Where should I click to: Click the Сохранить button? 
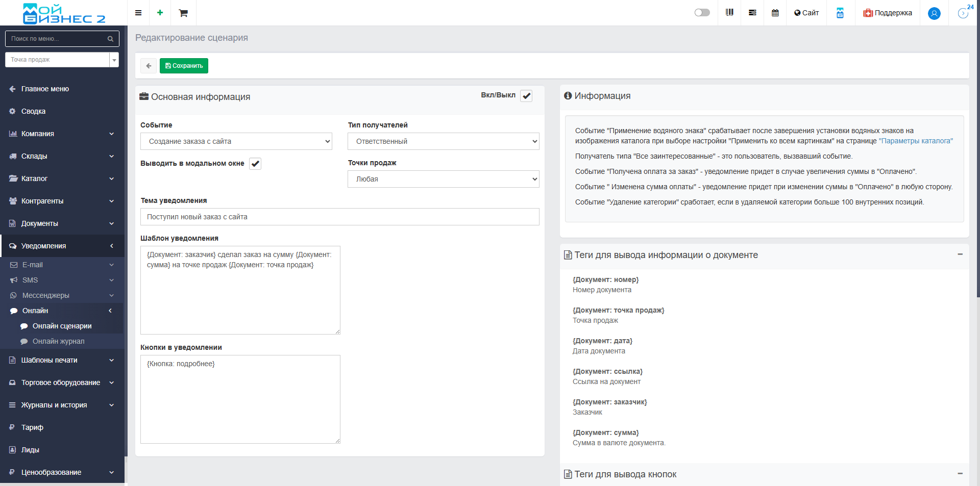click(x=184, y=66)
